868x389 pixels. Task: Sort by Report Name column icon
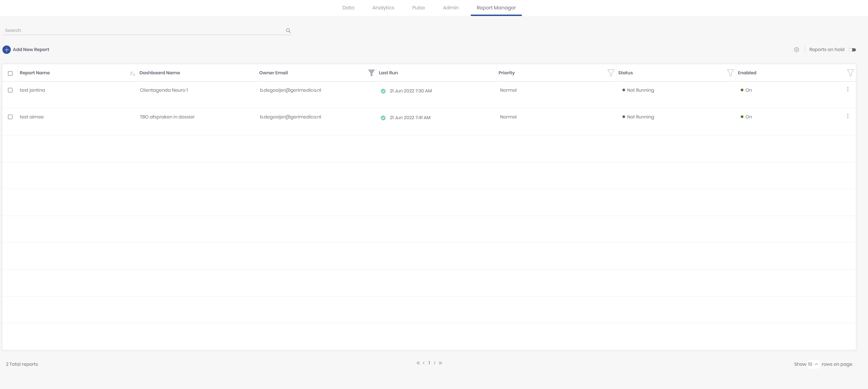(132, 74)
